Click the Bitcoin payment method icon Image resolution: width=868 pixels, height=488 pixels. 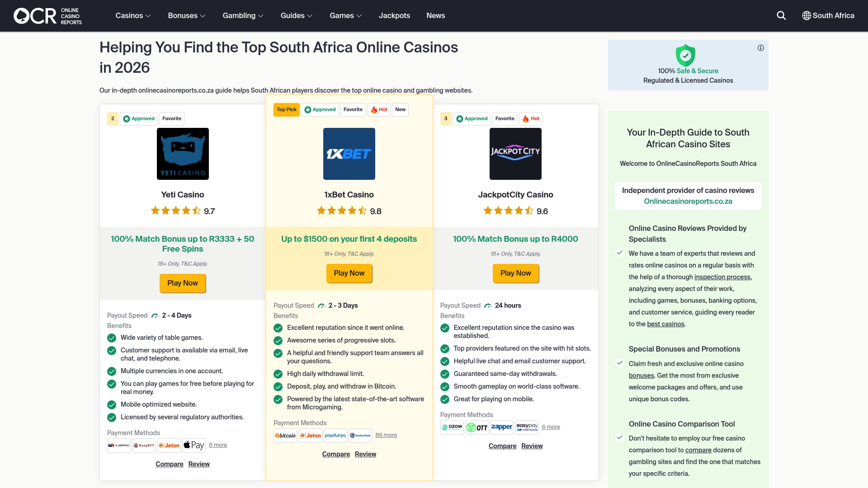click(285, 436)
